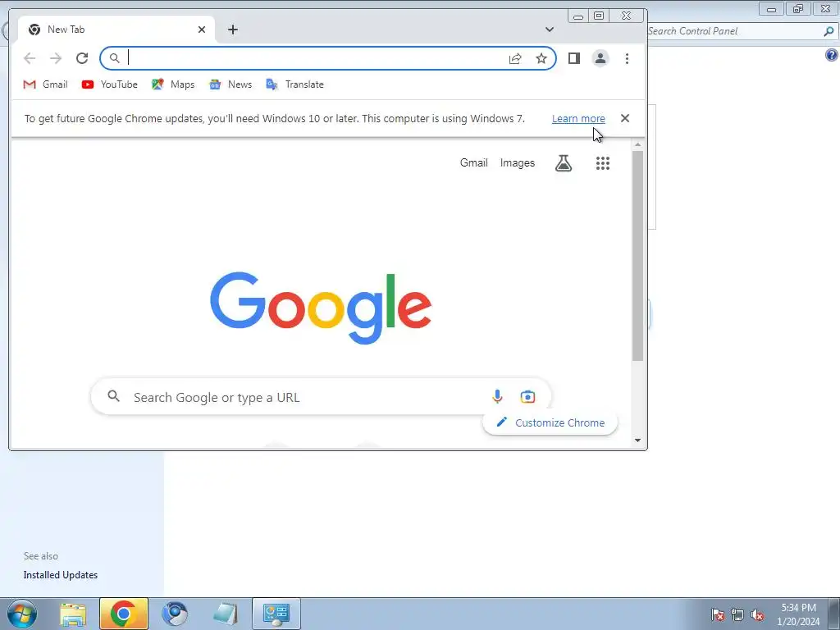Screen dimensions: 840x630
Task: Click the Control Panel search magnifier
Action: click(829, 32)
